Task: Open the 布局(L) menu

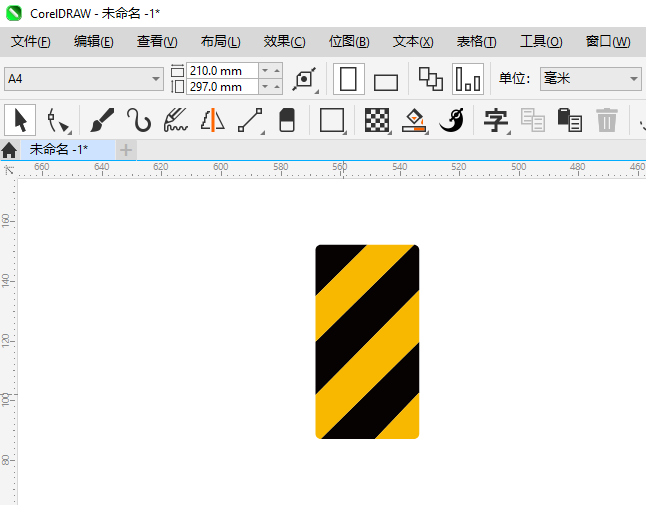Action: pyautogui.click(x=221, y=42)
